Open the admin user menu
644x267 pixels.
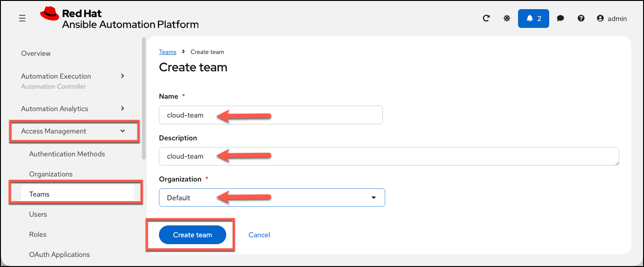tap(612, 19)
